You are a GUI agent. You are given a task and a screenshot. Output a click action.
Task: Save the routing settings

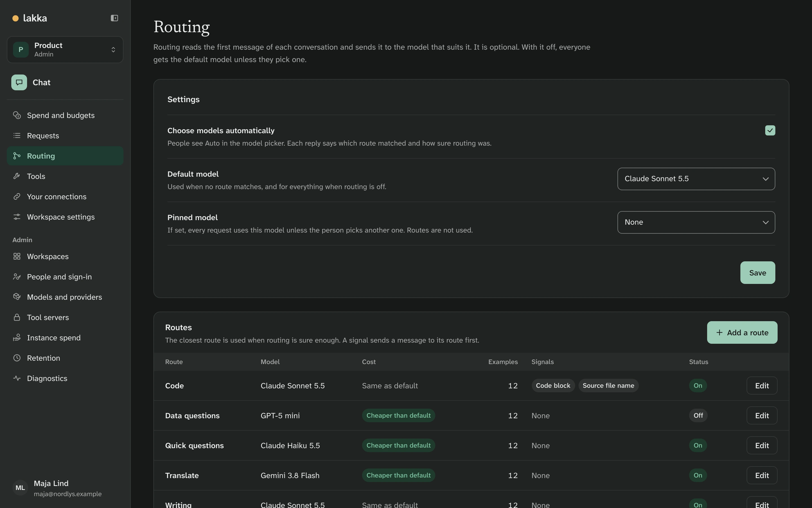click(758, 273)
